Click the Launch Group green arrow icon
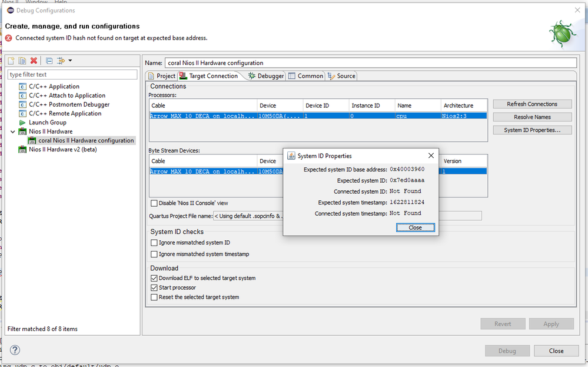 point(22,123)
